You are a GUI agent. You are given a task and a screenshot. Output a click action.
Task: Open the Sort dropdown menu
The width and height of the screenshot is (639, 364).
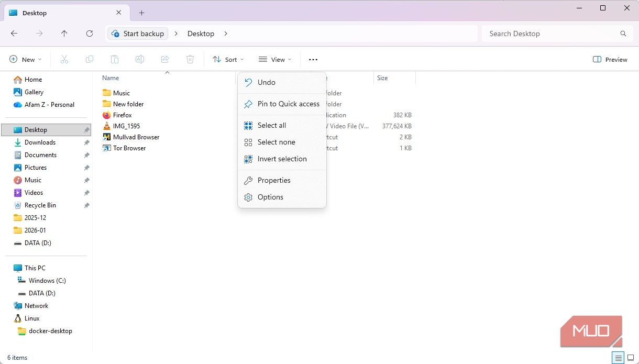pos(228,60)
